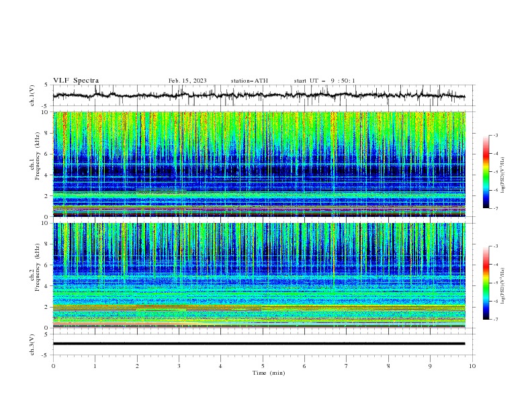Click the "3" tick on the Time axis
The width and height of the screenshot is (532, 411).
(179, 366)
